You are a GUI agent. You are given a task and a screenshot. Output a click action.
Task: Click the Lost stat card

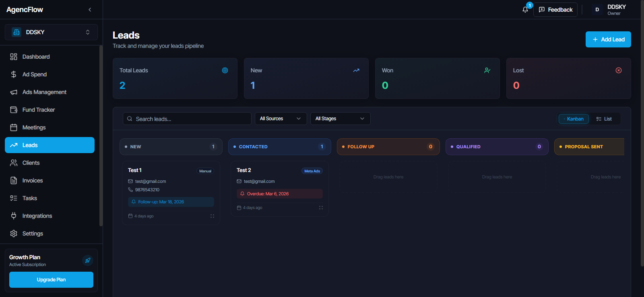click(569, 78)
